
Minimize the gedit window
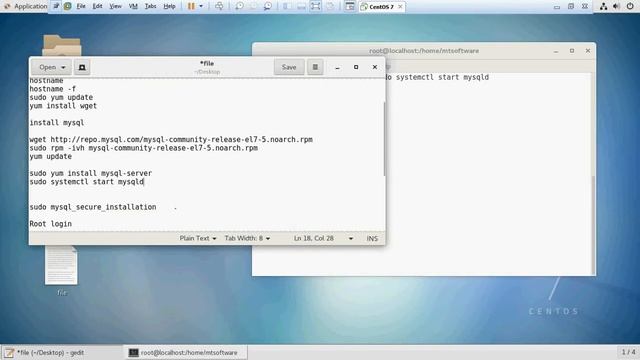click(x=337, y=67)
